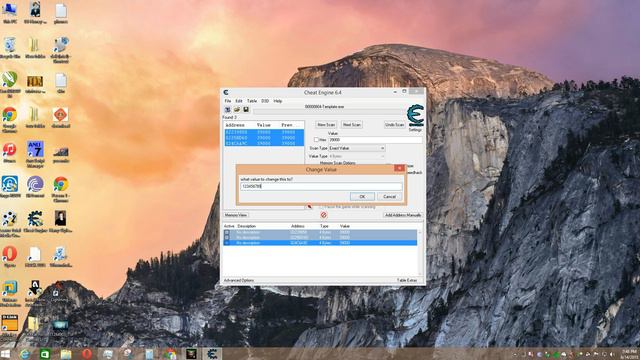
Task: Open the File menu
Action: [228, 101]
